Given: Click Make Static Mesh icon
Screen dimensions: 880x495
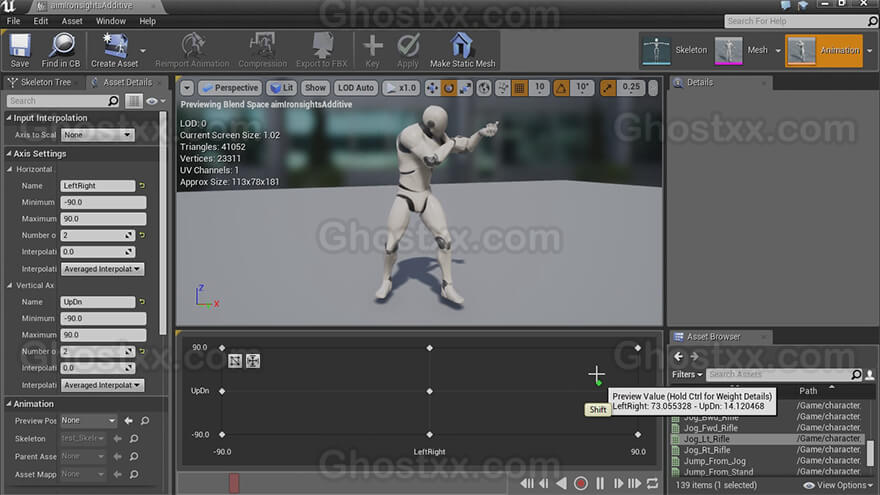Looking at the screenshot, I should (x=462, y=51).
